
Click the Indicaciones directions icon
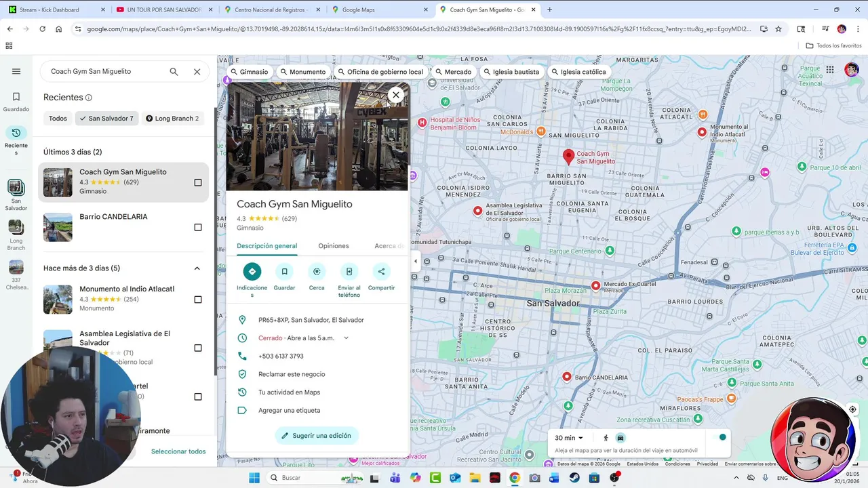252,272
